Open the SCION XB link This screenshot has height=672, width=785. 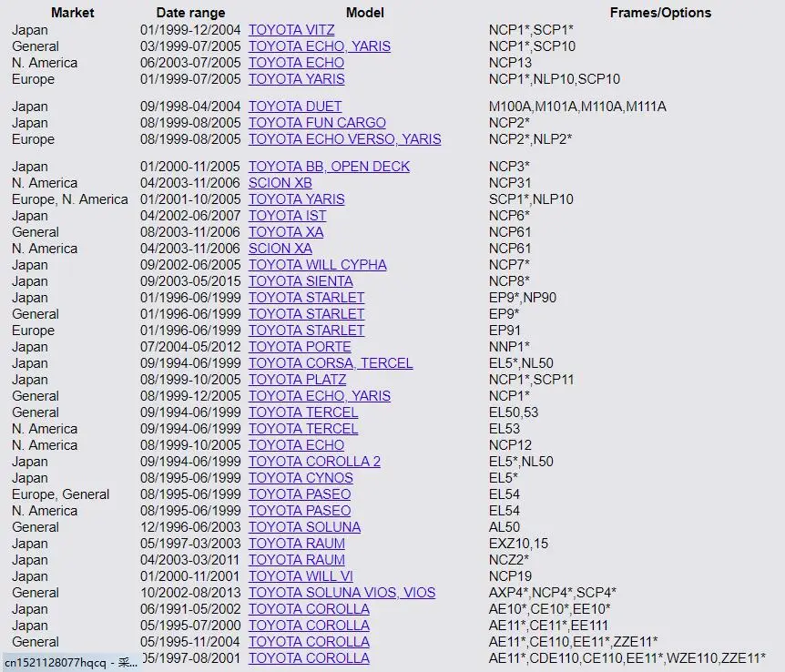[x=280, y=183]
